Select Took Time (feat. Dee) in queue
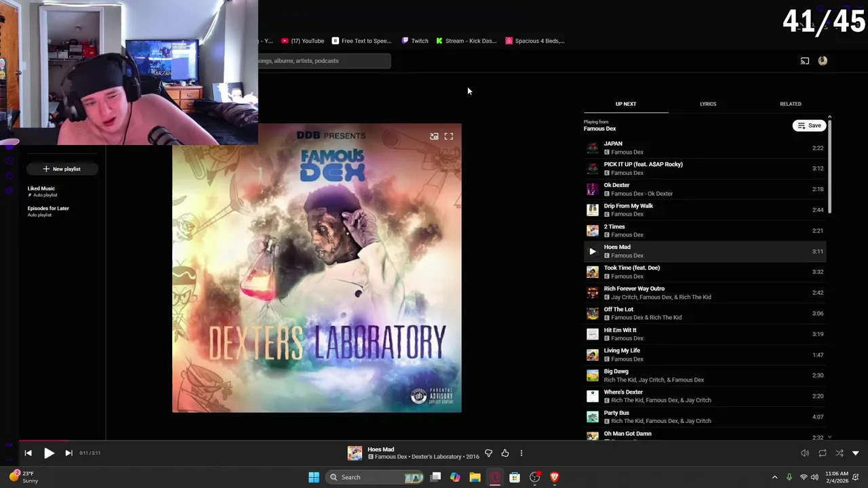Viewport: 868px width, 488px height. tap(705, 272)
